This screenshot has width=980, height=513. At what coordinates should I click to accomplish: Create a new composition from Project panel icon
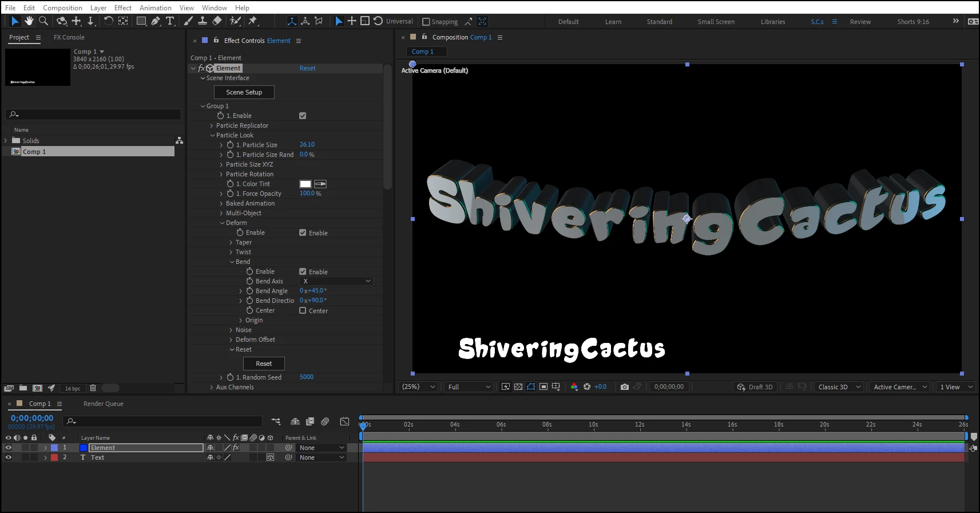pyautogui.click(x=37, y=388)
